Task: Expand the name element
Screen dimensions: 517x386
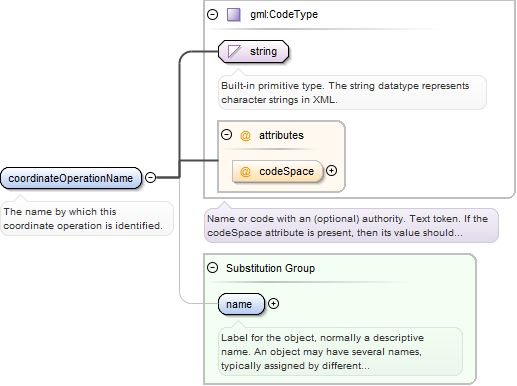Action: tap(273, 304)
